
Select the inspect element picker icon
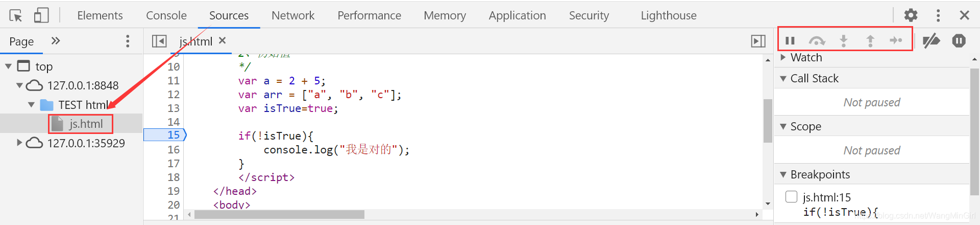tap(16, 15)
